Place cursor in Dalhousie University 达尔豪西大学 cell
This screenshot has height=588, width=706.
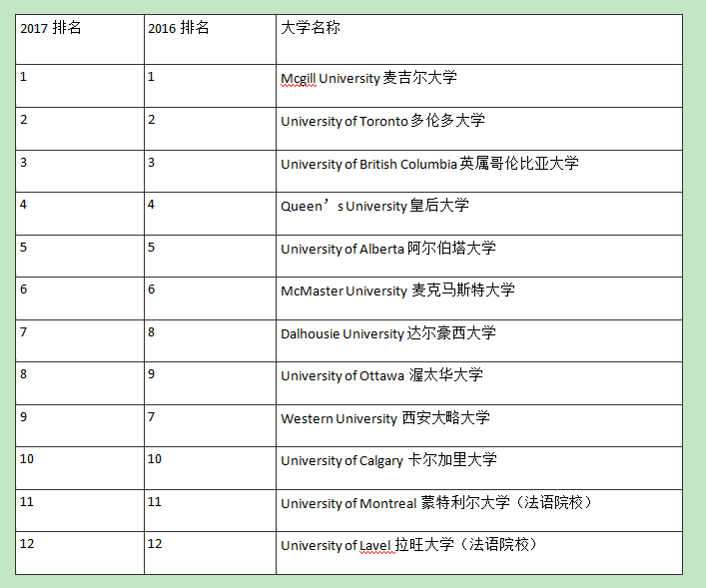[x=387, y=333]
